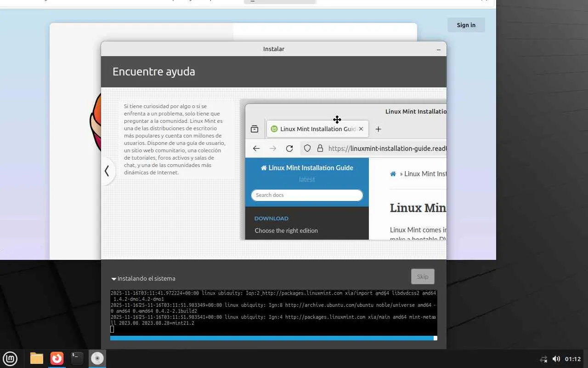
Task: Click the network connection tray icon
Action: 543,359
